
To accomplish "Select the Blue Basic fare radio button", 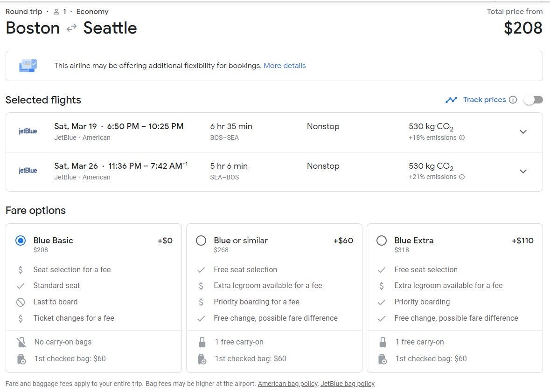I will point(21,241).
